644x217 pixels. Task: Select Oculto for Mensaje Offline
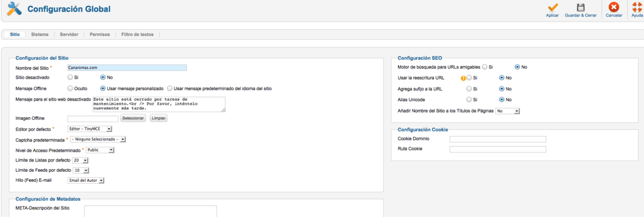click(70, 88)
